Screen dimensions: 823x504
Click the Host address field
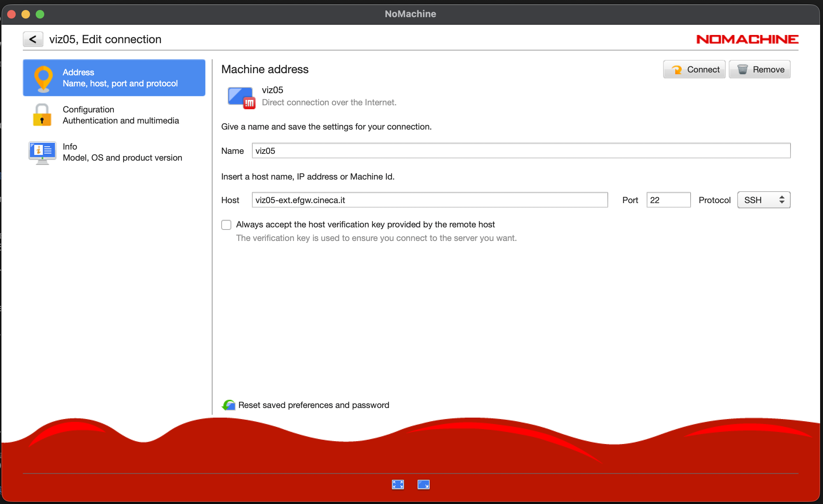pos(429,200)
